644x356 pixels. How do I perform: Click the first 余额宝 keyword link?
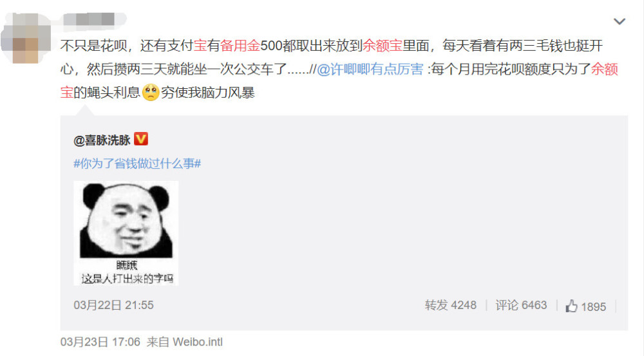382,46
